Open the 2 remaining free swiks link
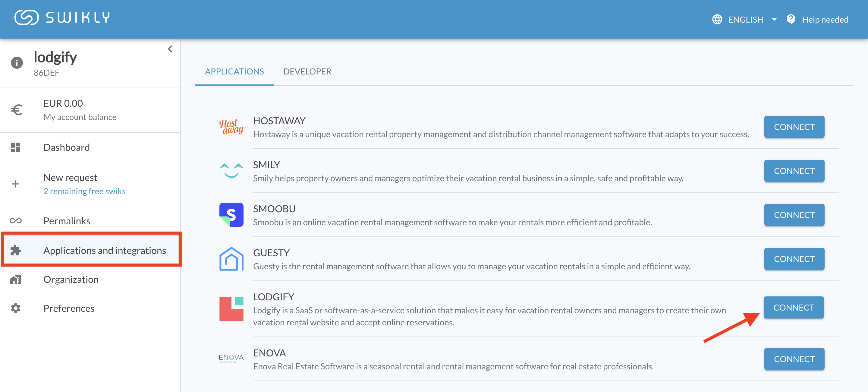Viewport: 868px width, 392px height. pyautogui.click(x=84, y=191)
